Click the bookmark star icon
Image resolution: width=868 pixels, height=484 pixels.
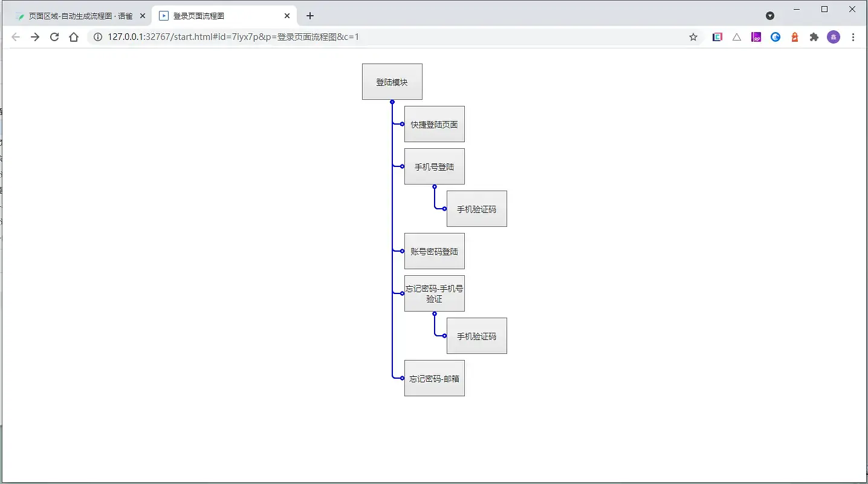693,37
